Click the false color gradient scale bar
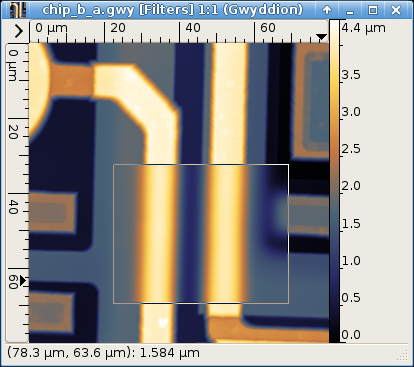 (334, 181)
